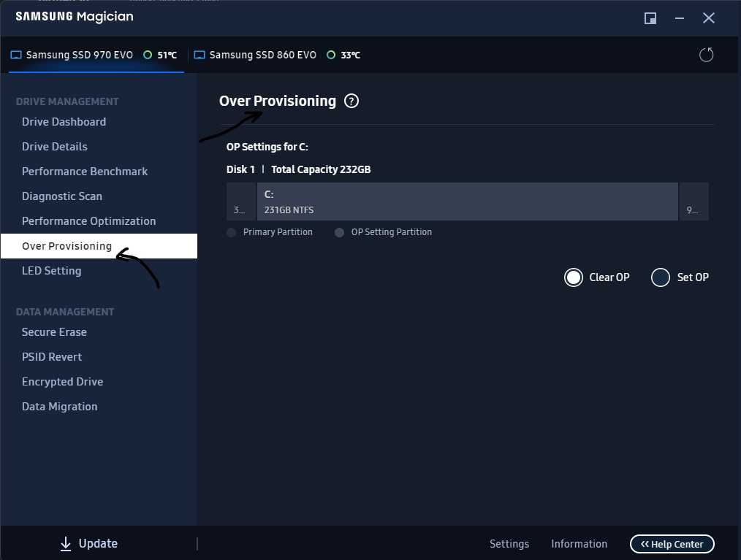Click the Primary Partition legend dot
Viewport: 741px width, 560px height.
[231, 232]
